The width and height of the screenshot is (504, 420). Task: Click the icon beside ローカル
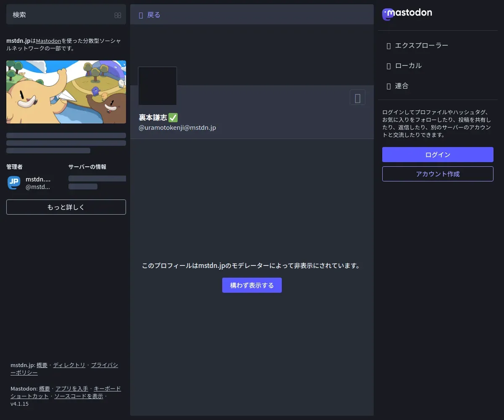388,66
